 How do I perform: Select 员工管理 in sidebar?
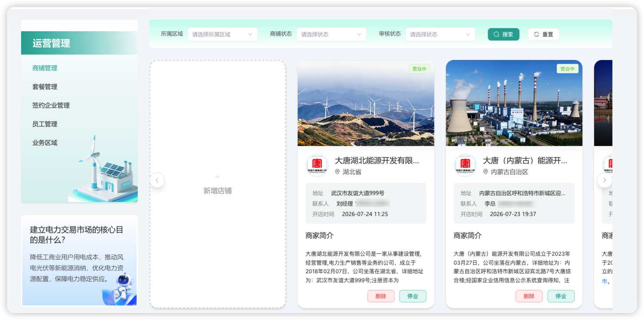click(45, 124)
